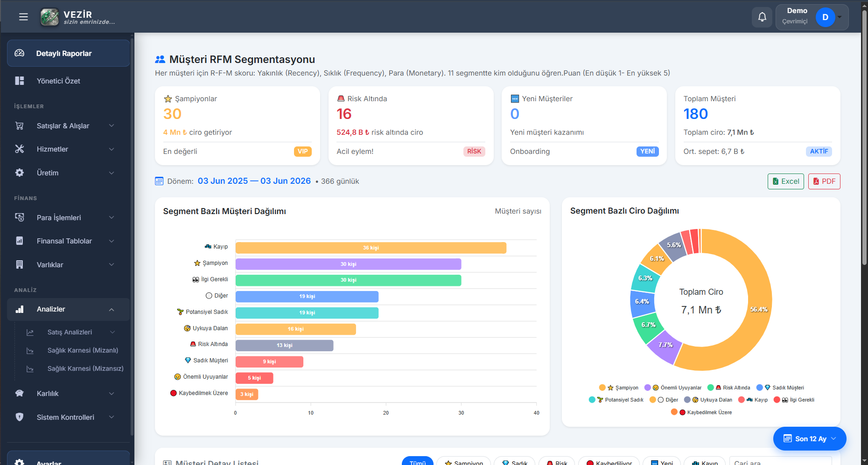This screenshot has height=465, width=868.
Task: Open Sağlık Karnesi (Mizanlı) report
Action: coord(83,350)
